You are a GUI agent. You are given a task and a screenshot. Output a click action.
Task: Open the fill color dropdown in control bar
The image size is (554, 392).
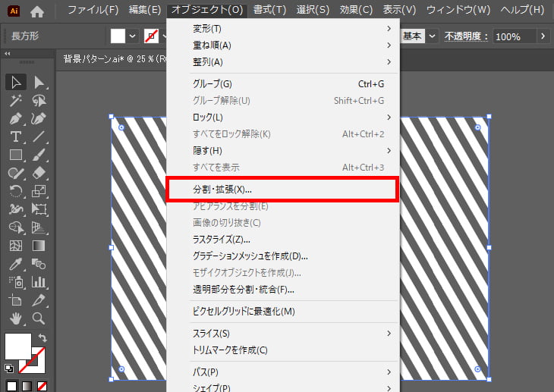click(134, 36)
